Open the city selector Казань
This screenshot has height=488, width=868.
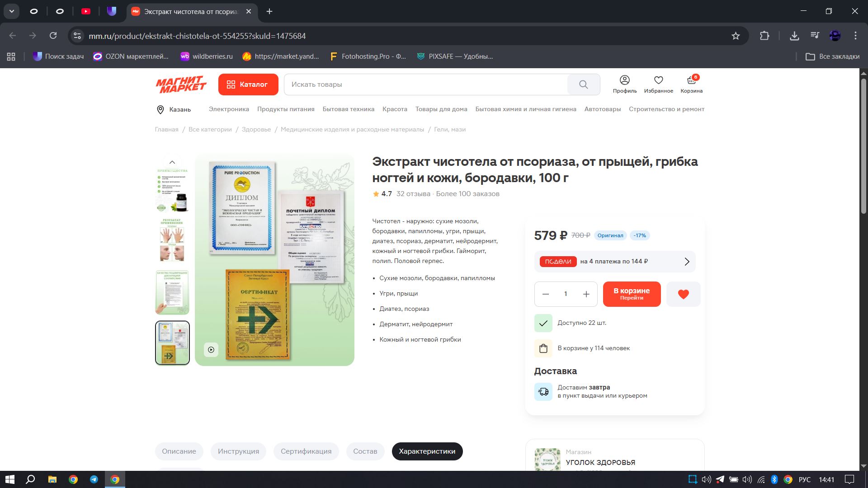tap(174, 109)
